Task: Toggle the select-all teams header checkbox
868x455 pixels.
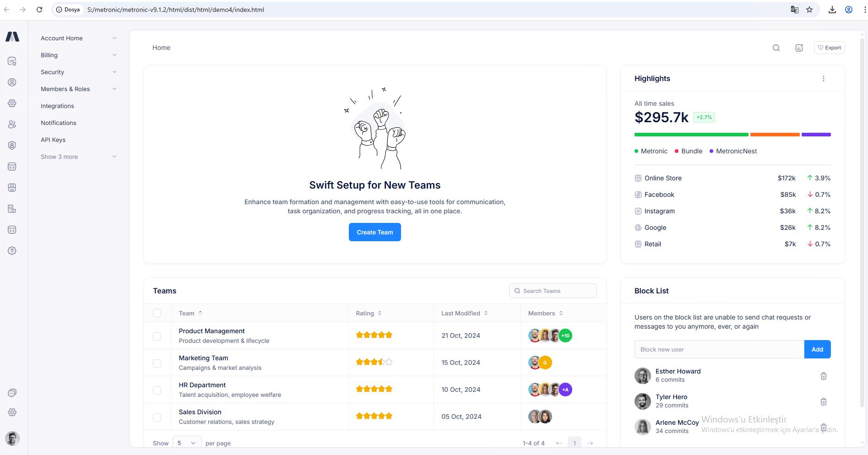Action: (157, 313)
